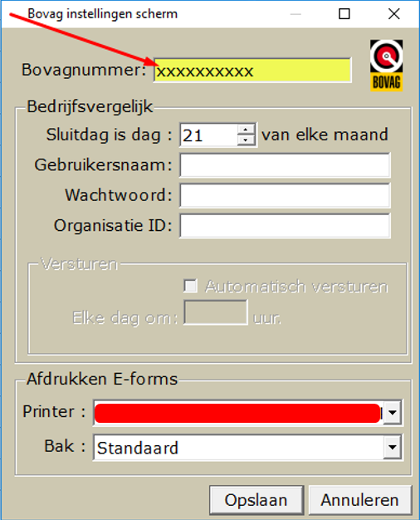Minimize the Bovag instellingen window
Image resolution: width=420 pixels, height=520 pixels.
click(x=295, y=14)
